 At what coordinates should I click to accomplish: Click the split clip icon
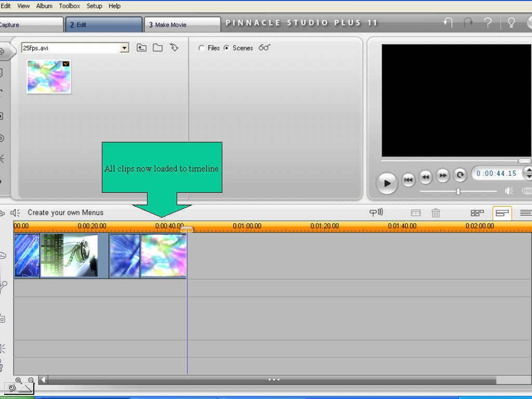[x=416, y=212]
